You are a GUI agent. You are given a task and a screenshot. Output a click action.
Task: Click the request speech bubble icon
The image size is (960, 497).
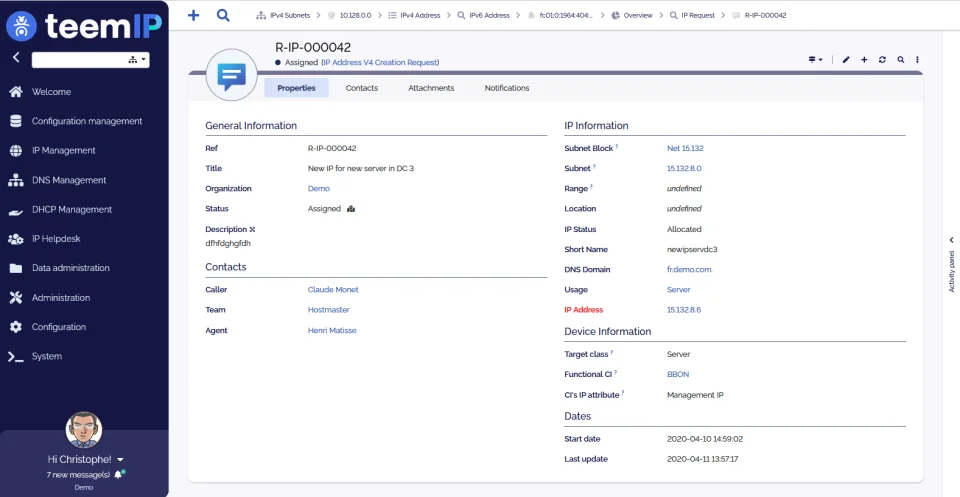[231, 76]
